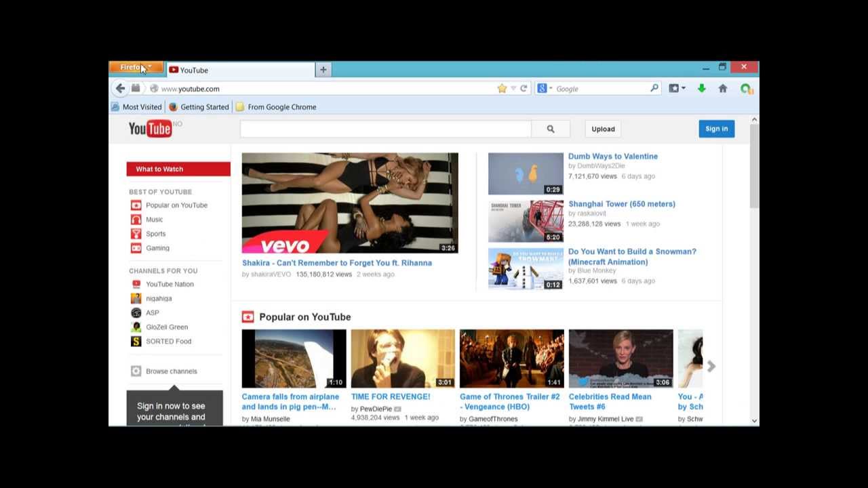Open Shanghai Tower video thumbnail

click(x=526, y=221)
